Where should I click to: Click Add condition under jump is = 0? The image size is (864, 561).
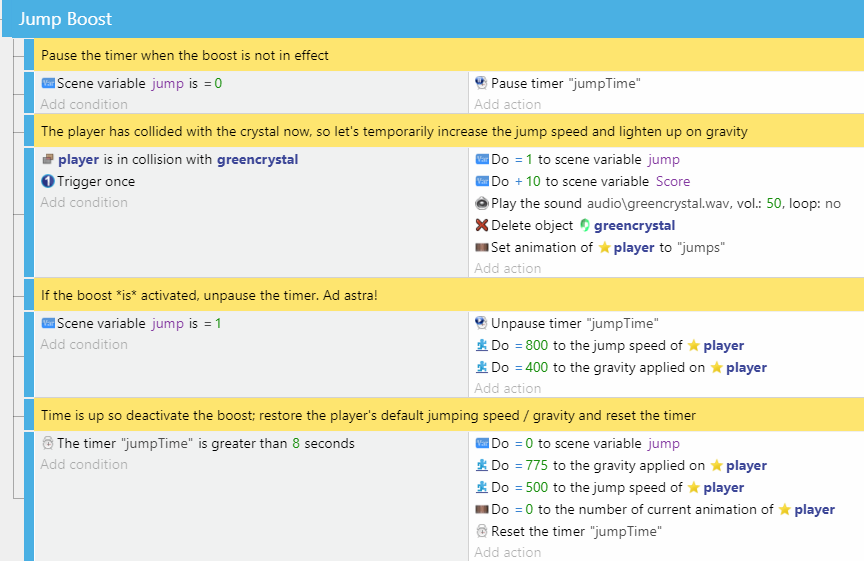pyautogui.click(x=84, y=104)
